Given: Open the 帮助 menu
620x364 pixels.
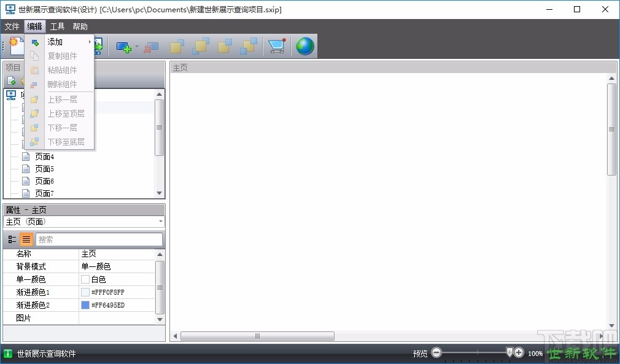Looking at the screenshot, I should pyautogui.click(x=80, y=26).
